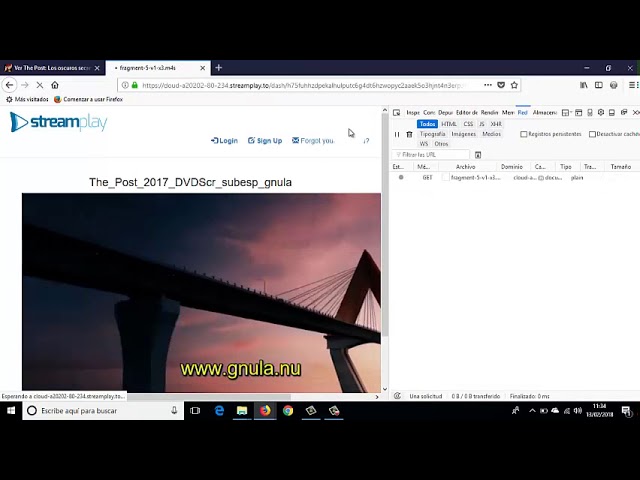Click the icon beside the Filtrar las URL box
Image resolution: width=640 pixels, height=480 pixels.
[478, 155]
